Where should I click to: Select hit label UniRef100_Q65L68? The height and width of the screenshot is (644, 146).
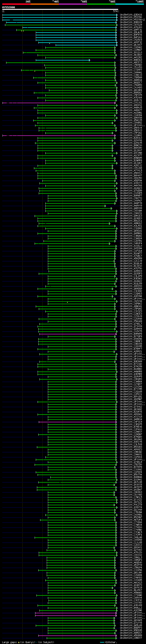click(131, 625)
